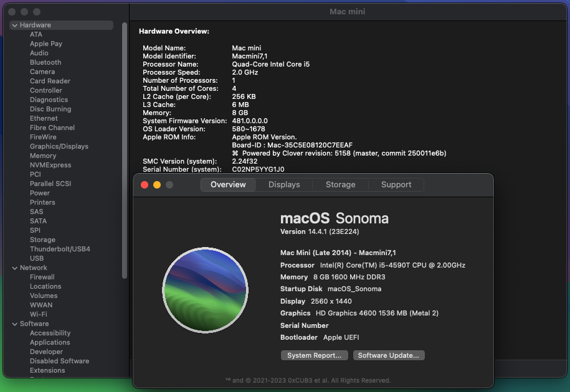The height and width of the screenshot is (392, 570).
Task: Click the serial number C02NP5YYG1J0
Action: [258, 169]
